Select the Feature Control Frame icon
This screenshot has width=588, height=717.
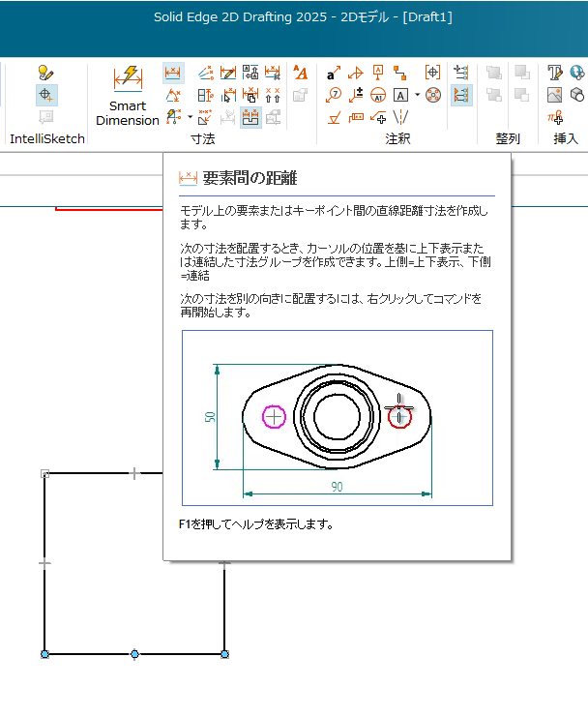point(432,73)
